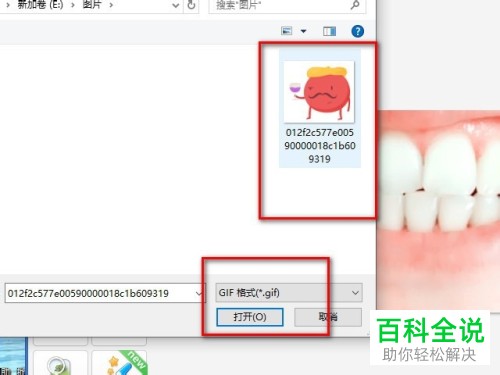
Task: Click the teeth photo in background window
Action: point(440,210)
